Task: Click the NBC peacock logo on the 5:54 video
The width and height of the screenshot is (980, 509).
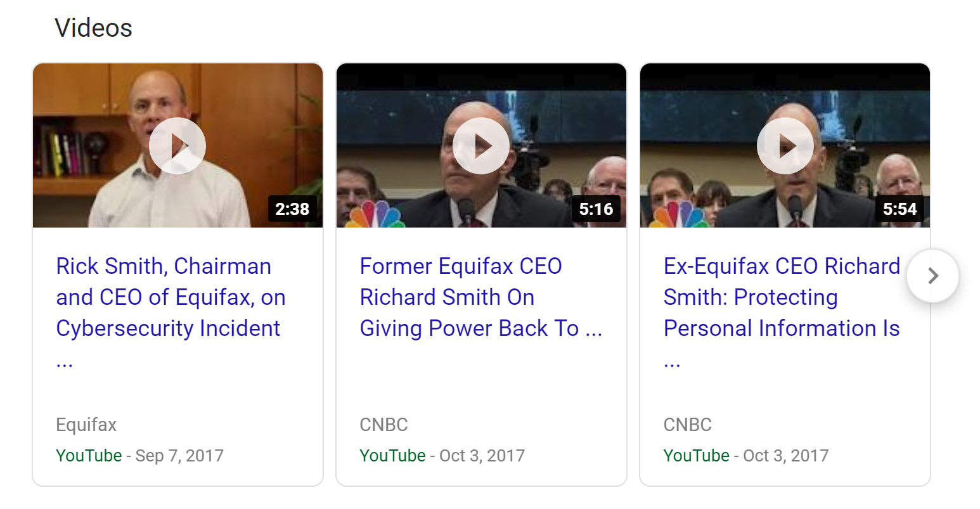Action: coord(678,216)
